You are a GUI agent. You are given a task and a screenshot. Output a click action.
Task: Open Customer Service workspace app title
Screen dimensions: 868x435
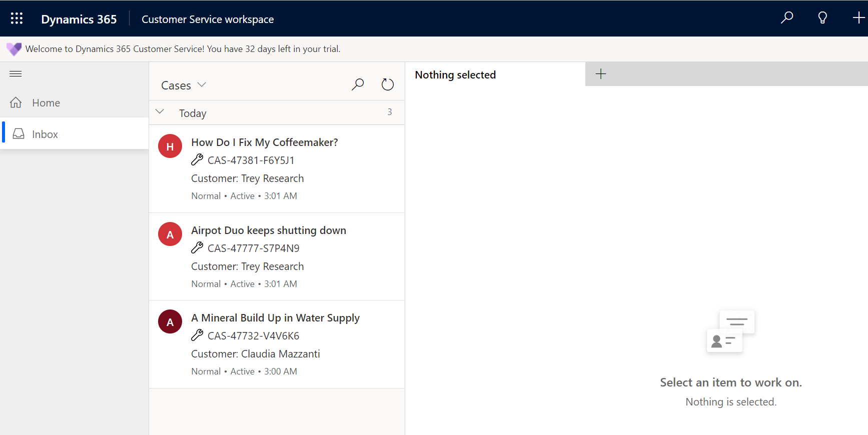point(208,19)
